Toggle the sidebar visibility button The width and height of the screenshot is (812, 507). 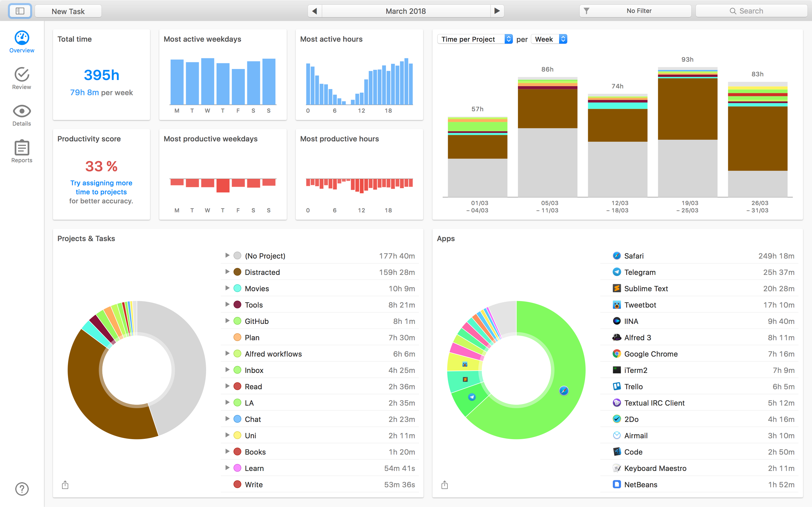[x=20, y=11]
